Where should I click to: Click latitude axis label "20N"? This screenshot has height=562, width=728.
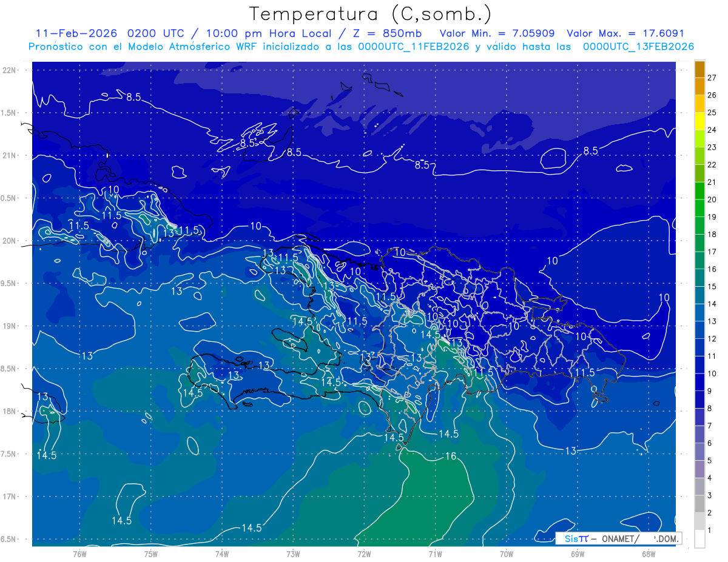coord(10,241)
